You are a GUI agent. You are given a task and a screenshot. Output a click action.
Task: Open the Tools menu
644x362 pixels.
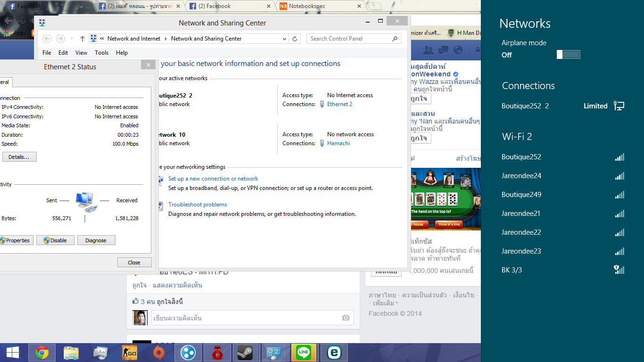coord(101,53)
